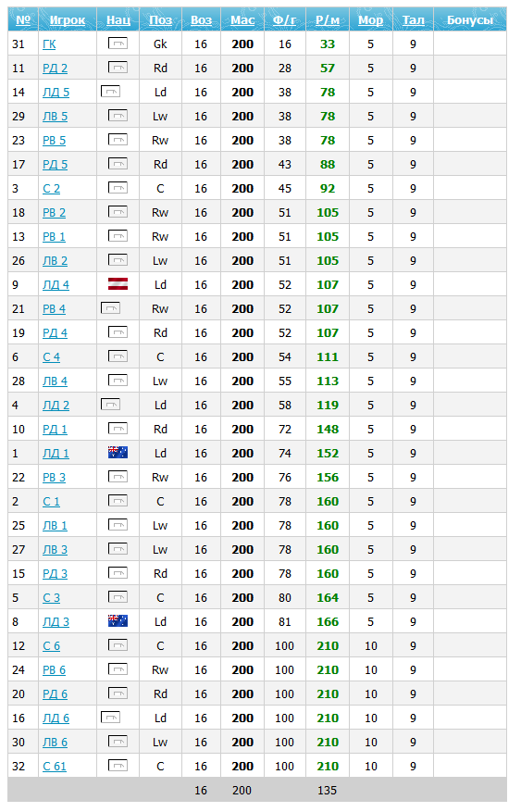The width and height of the screenshot is (521, 812).
Task: Click the placeholder flag icon for ЛД 6
Action: [110, 718]
